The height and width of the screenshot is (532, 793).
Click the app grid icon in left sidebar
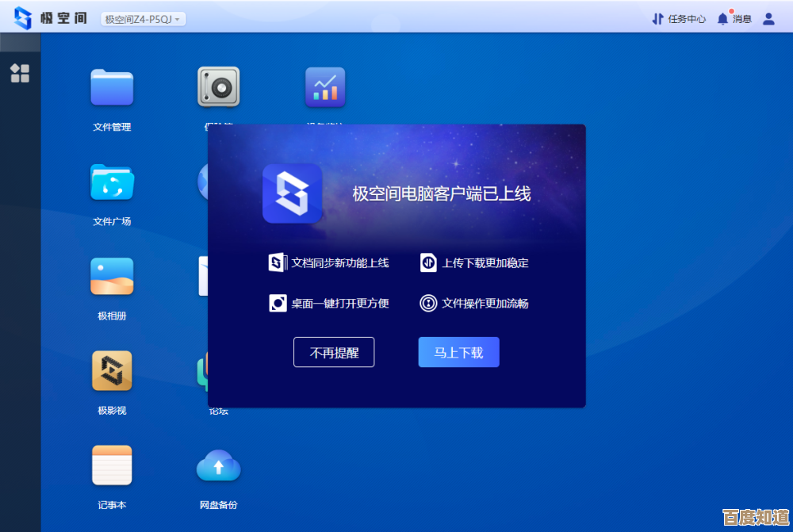(20, 74)
